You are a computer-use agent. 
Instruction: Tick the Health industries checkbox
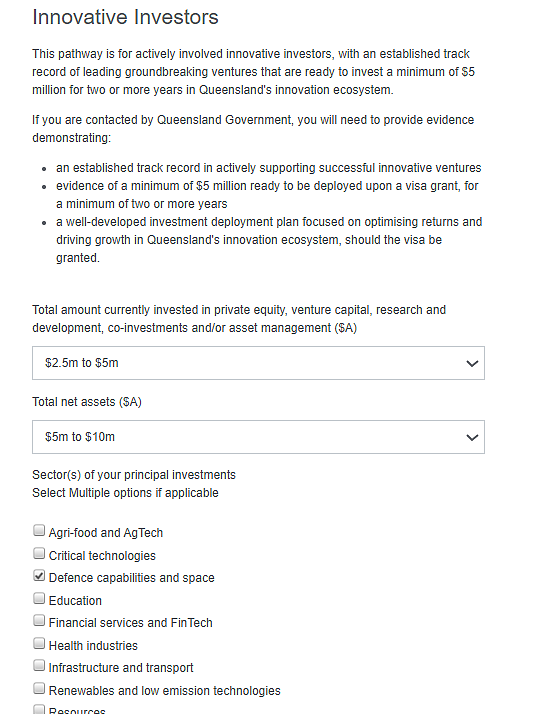pos(39,643)
